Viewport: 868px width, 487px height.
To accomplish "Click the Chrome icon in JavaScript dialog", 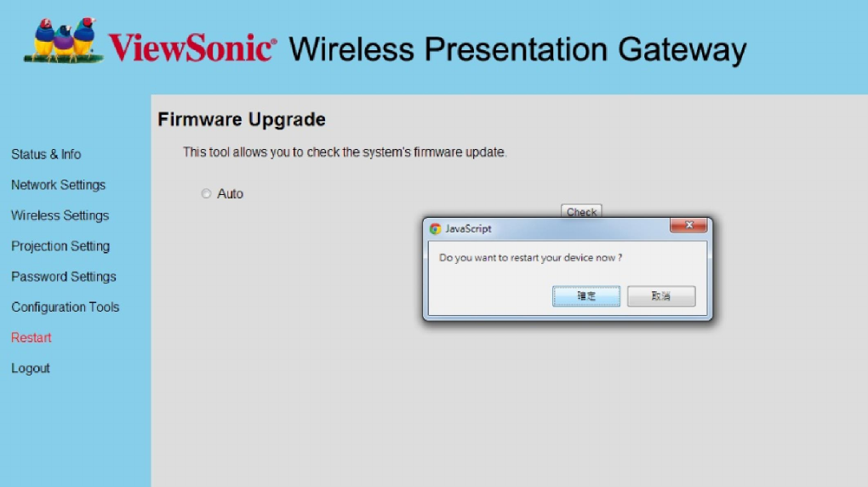I will click(x=435, y=229).
